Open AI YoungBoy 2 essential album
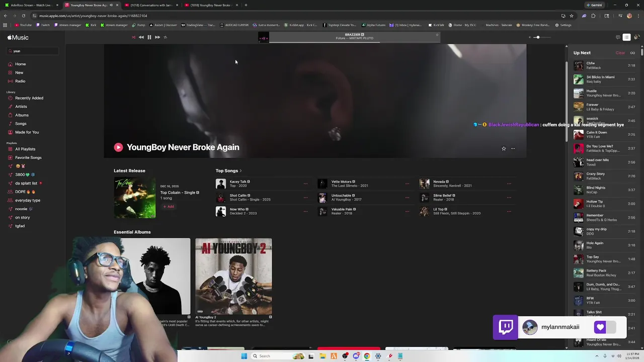644x362 pixels. coord(233,277)
